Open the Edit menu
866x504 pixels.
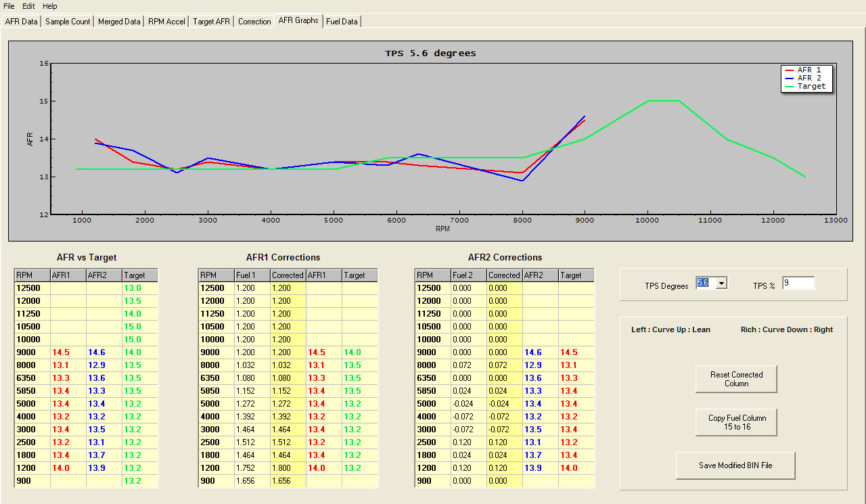coord(27,5)
